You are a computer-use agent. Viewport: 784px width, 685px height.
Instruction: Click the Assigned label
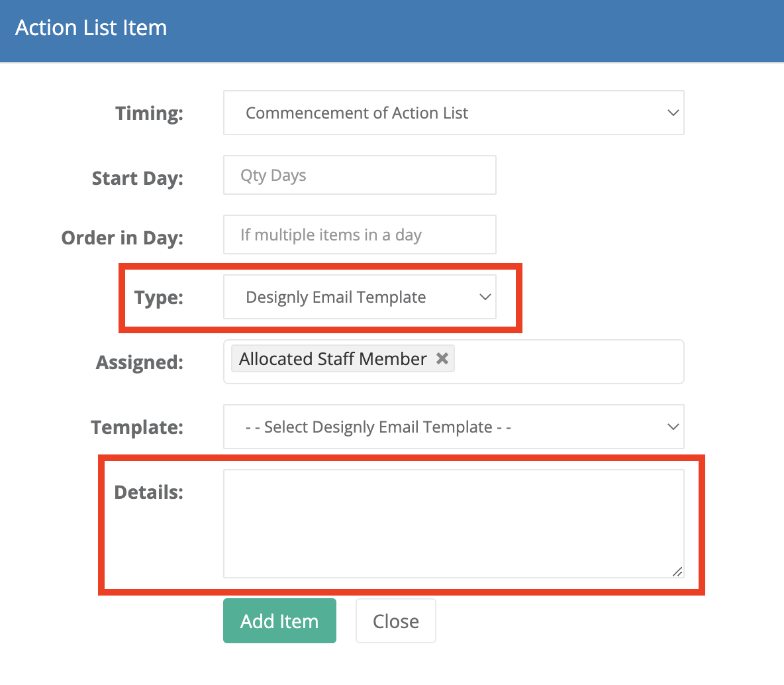(140, 362)
